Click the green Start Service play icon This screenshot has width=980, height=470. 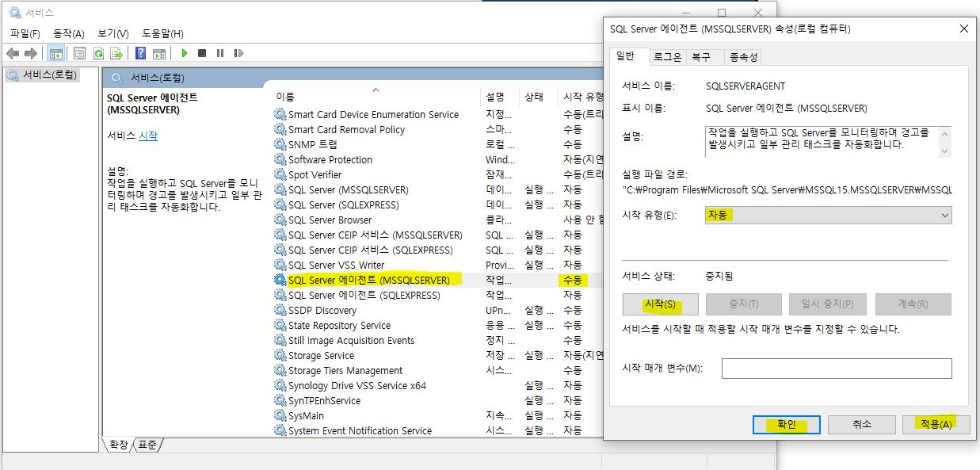point(185,53)
